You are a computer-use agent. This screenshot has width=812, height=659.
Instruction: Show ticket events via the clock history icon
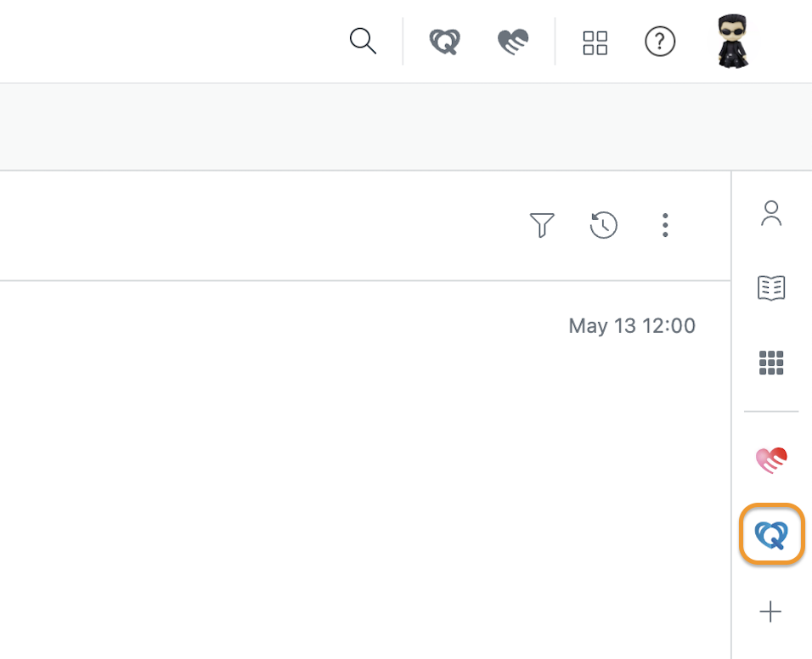(x=603, y=225)
